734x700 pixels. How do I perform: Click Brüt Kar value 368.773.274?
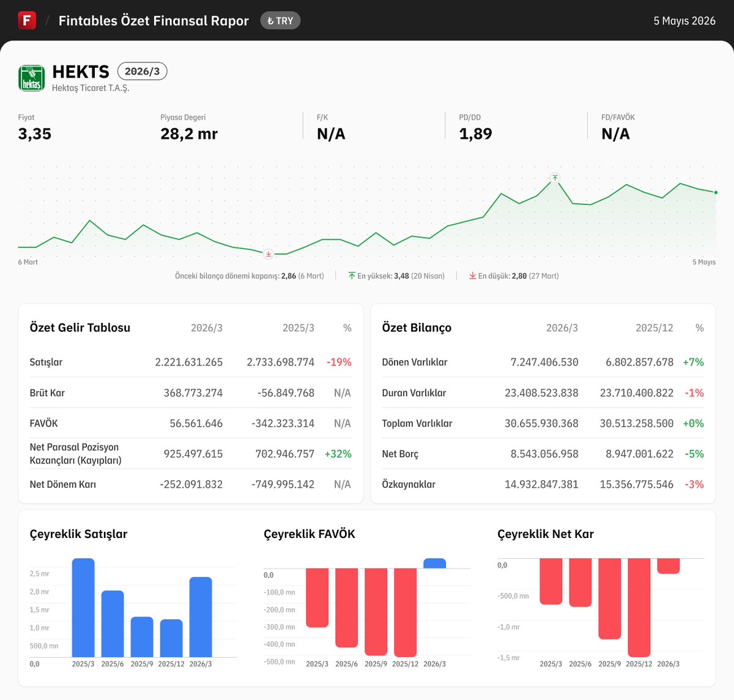tap(193, 392)
